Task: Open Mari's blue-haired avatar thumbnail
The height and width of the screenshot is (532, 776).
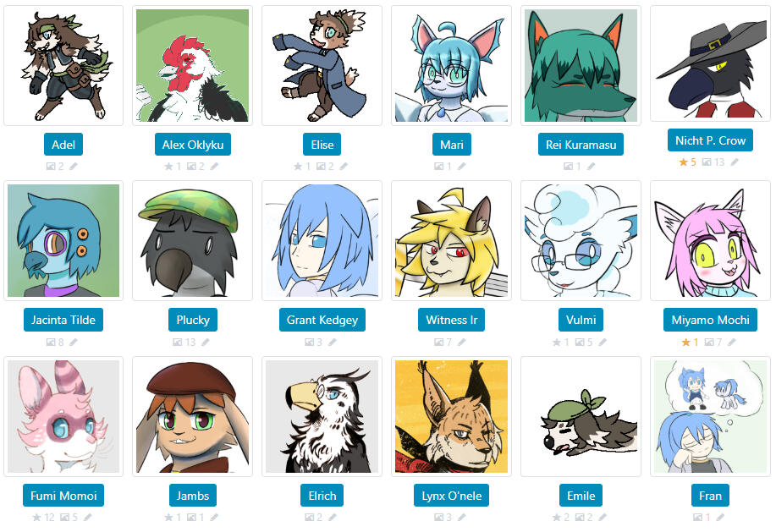Action: [x=451, y=66]
